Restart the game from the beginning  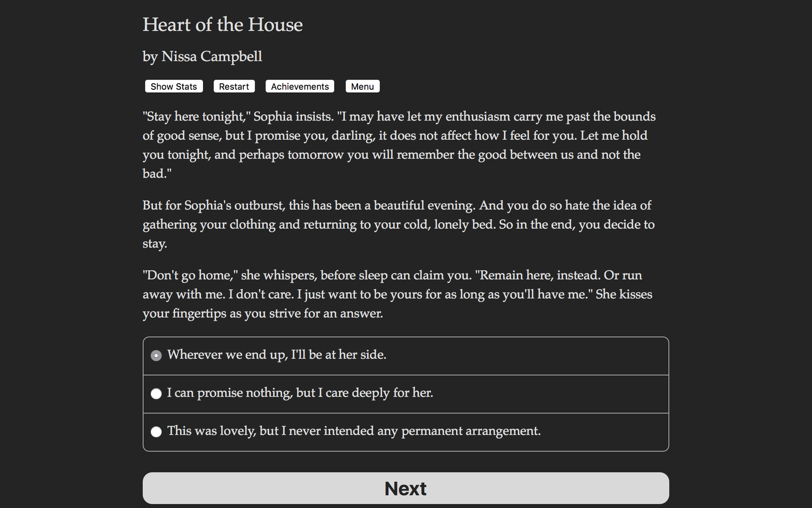click(234, 86)
